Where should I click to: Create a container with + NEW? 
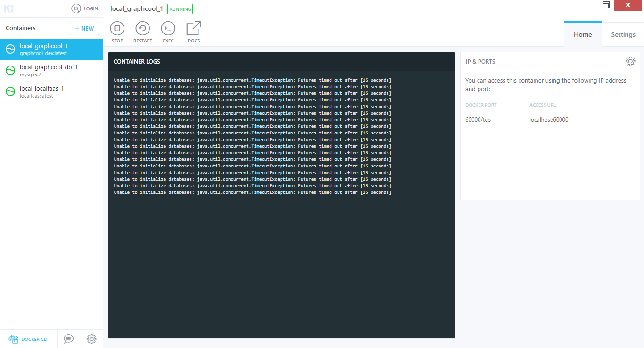click(84, 28)
